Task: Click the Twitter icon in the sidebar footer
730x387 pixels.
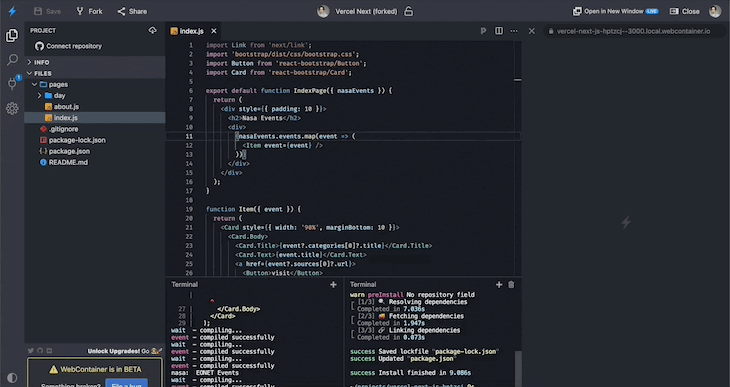Action: [x=31, y=351]
